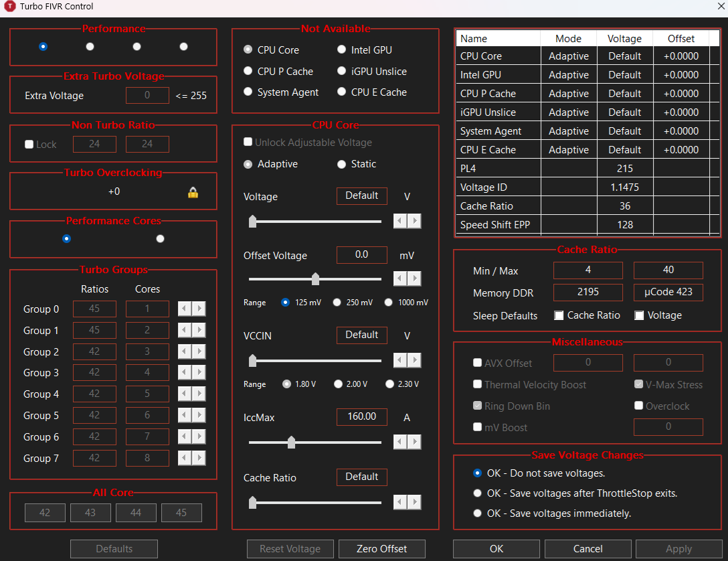Screen dimensions: 728x561
Task: Click Offset Voltage right arrow
Action: pyautogui.click(x=415, y=278)
